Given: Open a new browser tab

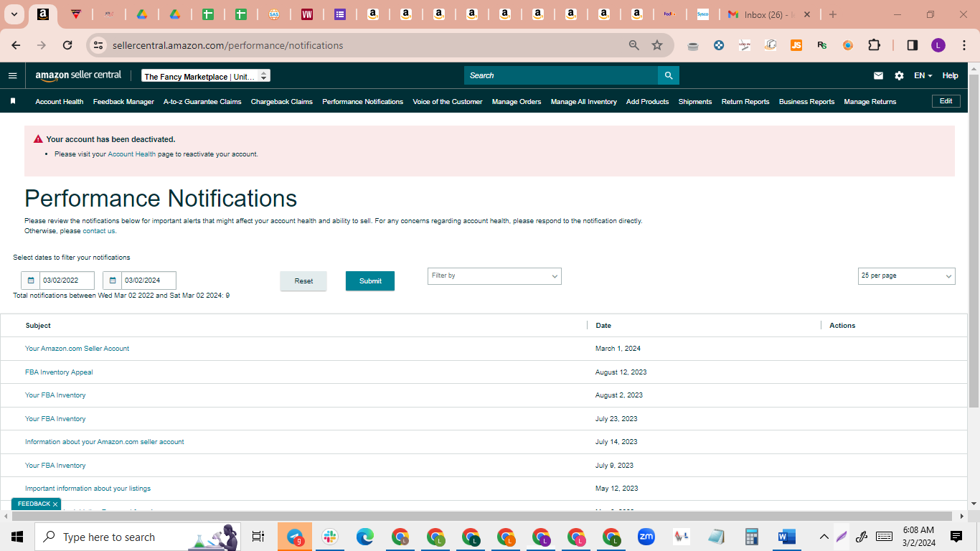Looking at the screenshot, I should coord(833,14).
